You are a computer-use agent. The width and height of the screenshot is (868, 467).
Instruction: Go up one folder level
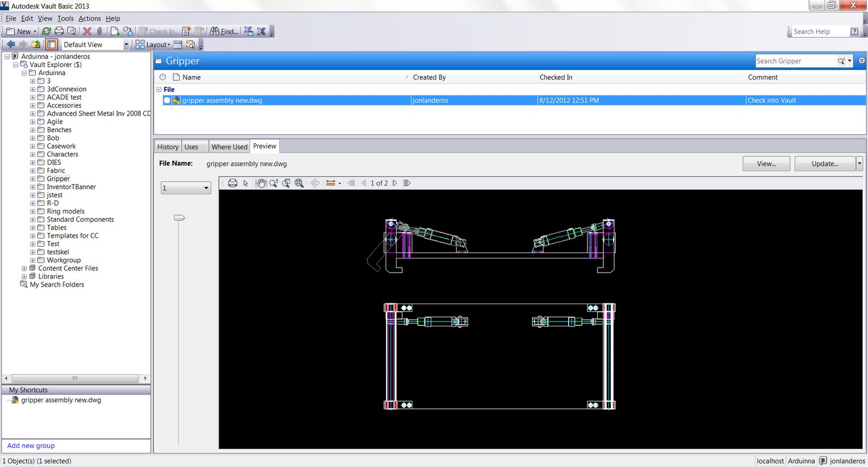tap(36, 45)
